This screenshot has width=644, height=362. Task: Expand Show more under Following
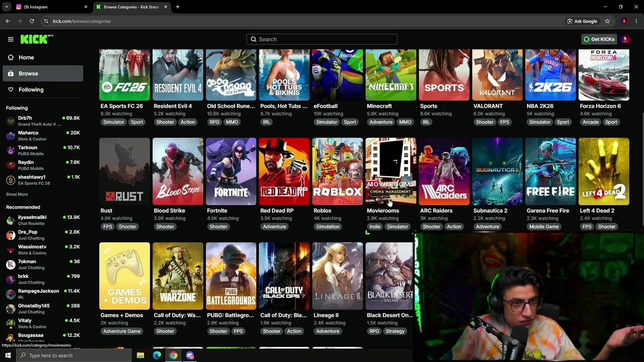click(x=17, y=195)
